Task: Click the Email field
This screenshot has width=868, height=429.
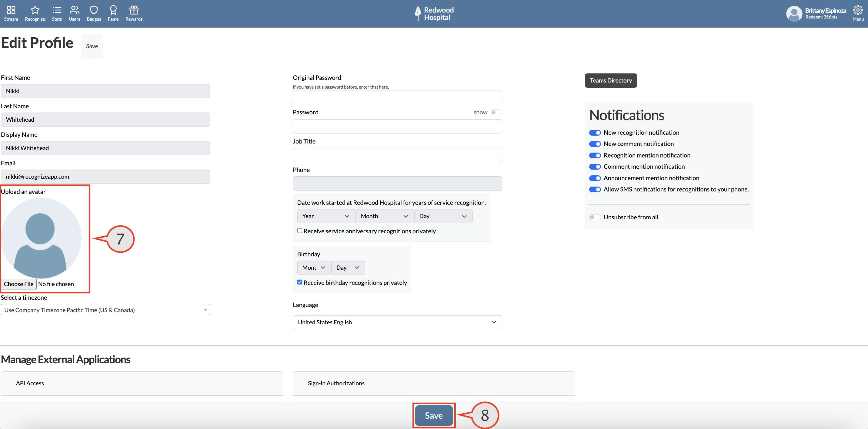Action: tap(105, 177)
